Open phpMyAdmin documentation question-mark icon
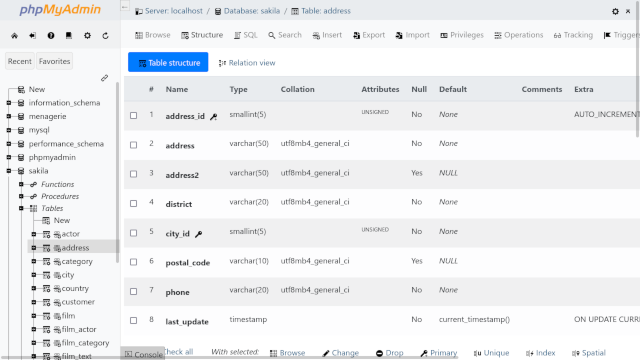Viewport: 640px width, 360px height. click(x=51, y=36)
